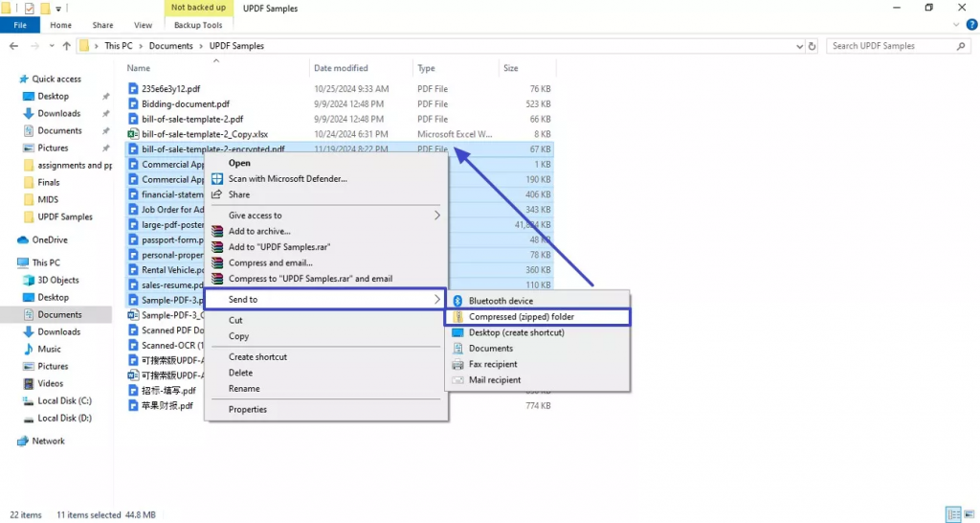The height and width of the screenshot is (523, 980).
Task: Expand the Give access to submenu arrow
Action: point(436,216)
